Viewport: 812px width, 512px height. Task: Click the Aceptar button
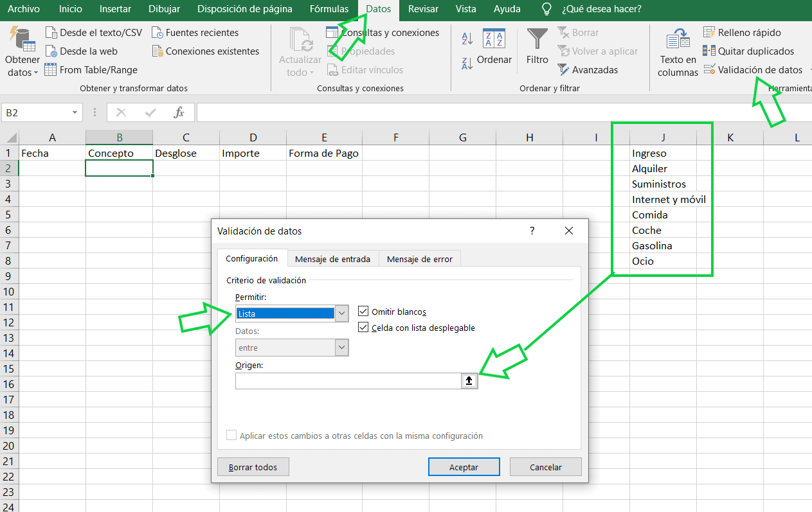tap(464, 467)
